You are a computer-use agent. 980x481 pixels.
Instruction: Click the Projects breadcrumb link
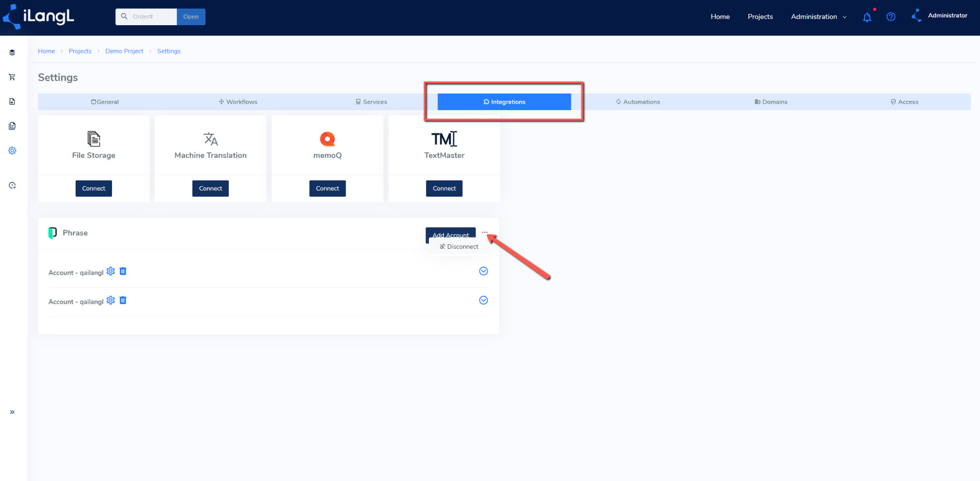[80, 51]
